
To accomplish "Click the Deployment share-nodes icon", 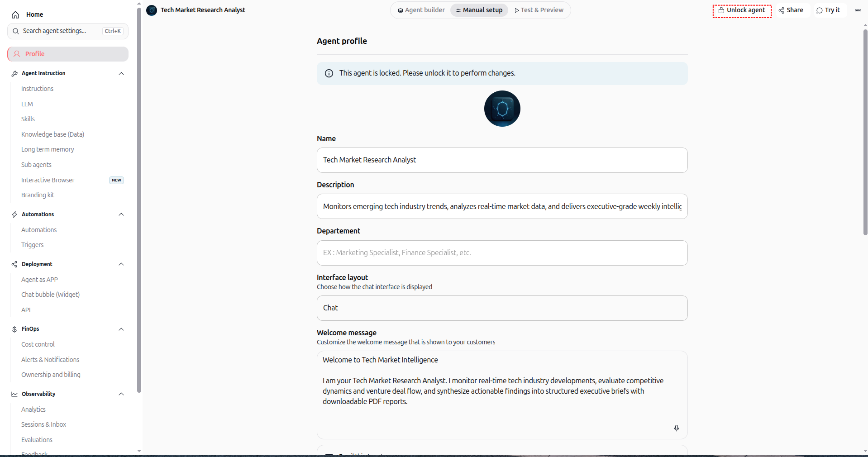I will coord(14,264).
